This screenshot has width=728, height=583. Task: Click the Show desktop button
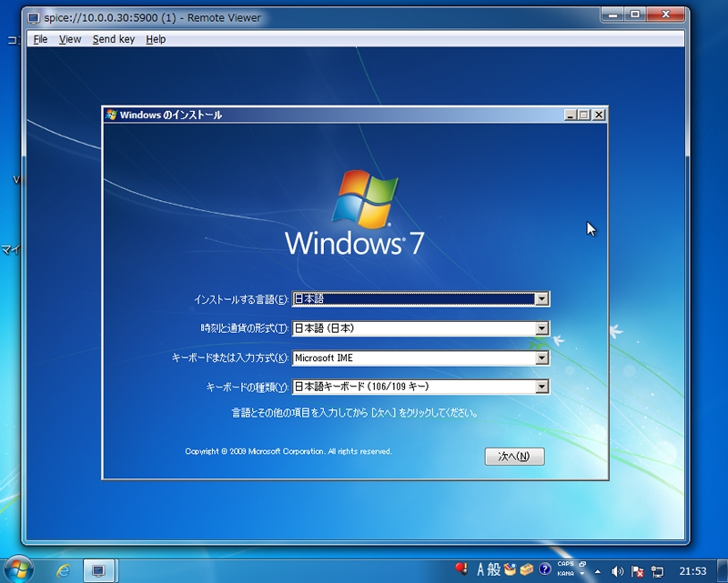[x=722, y=570]
